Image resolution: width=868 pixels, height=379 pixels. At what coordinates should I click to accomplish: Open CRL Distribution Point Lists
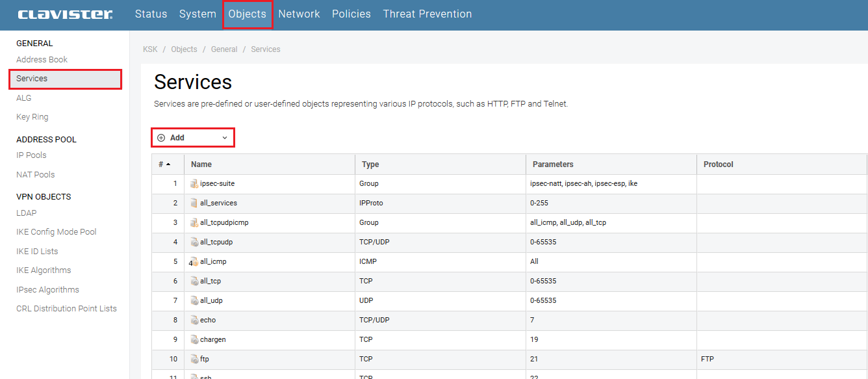pos(66,309)
